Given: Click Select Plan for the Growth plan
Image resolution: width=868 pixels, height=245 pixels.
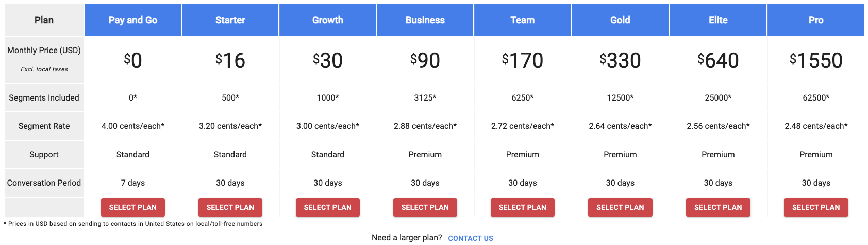Looking at the screenshot, I should coord(328,207).
